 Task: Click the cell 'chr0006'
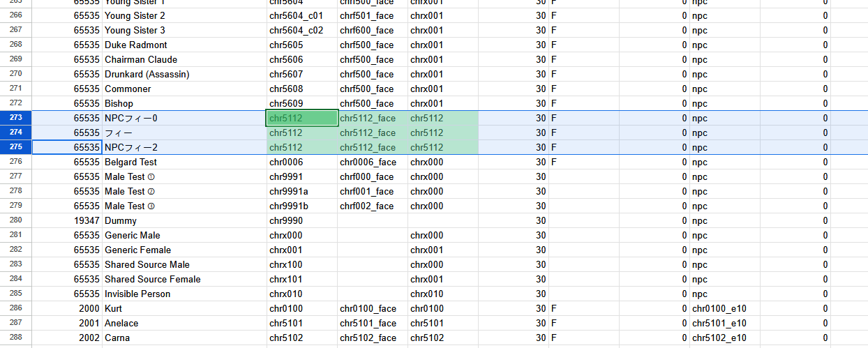(x=302, y=162)
